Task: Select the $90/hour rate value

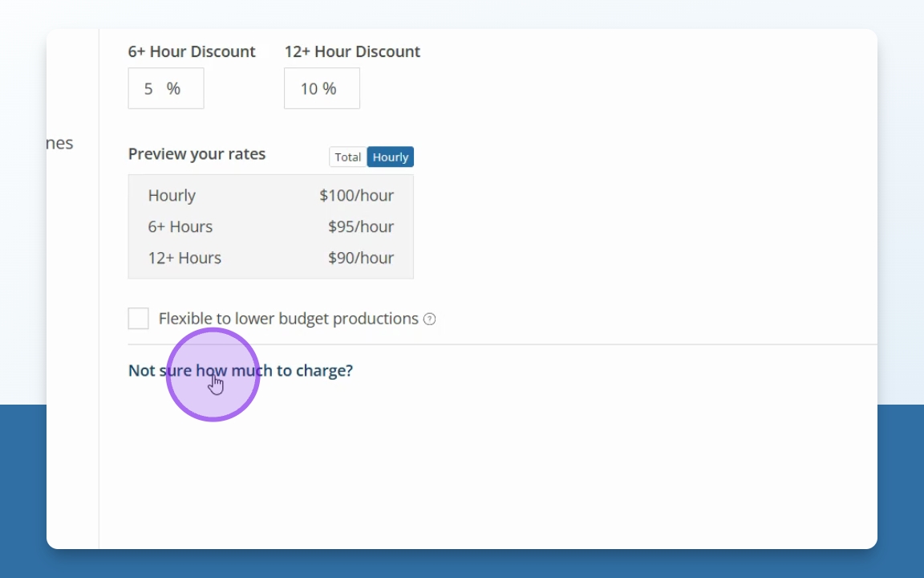Action: pos(361,258)
